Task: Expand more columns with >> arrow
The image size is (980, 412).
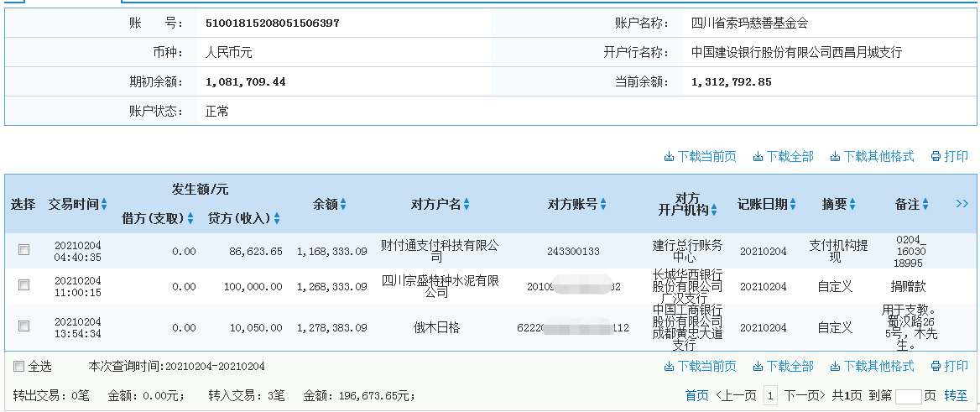Action: coord(962,204)
